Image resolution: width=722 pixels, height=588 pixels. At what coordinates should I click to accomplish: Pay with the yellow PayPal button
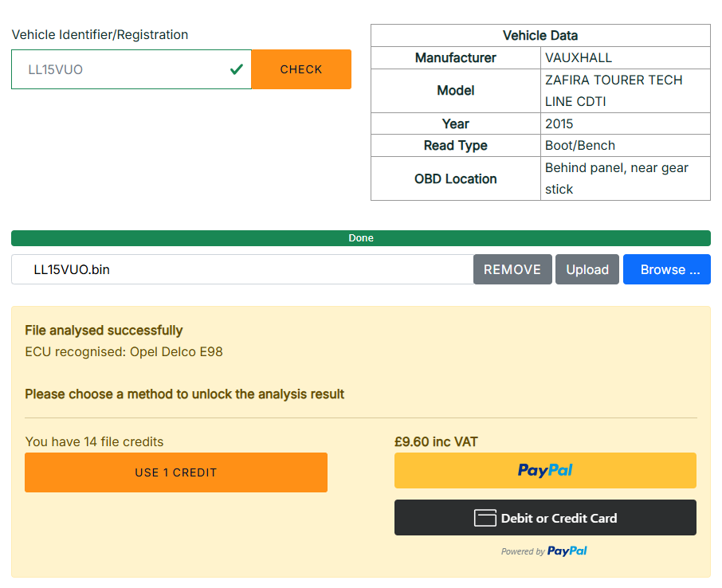[545, 470]
